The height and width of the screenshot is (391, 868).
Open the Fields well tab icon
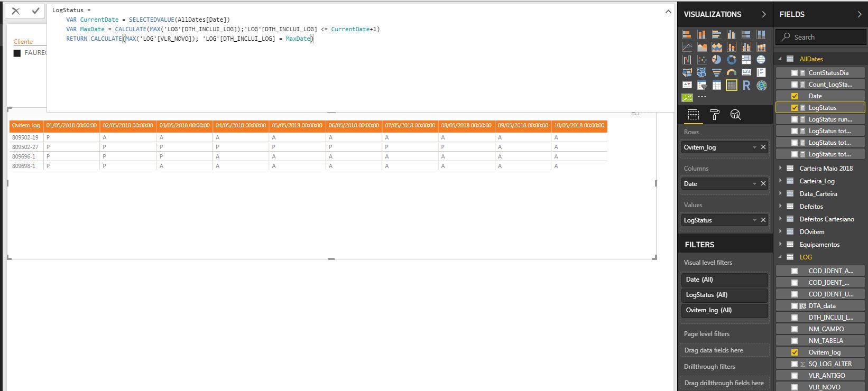point(694,115)
